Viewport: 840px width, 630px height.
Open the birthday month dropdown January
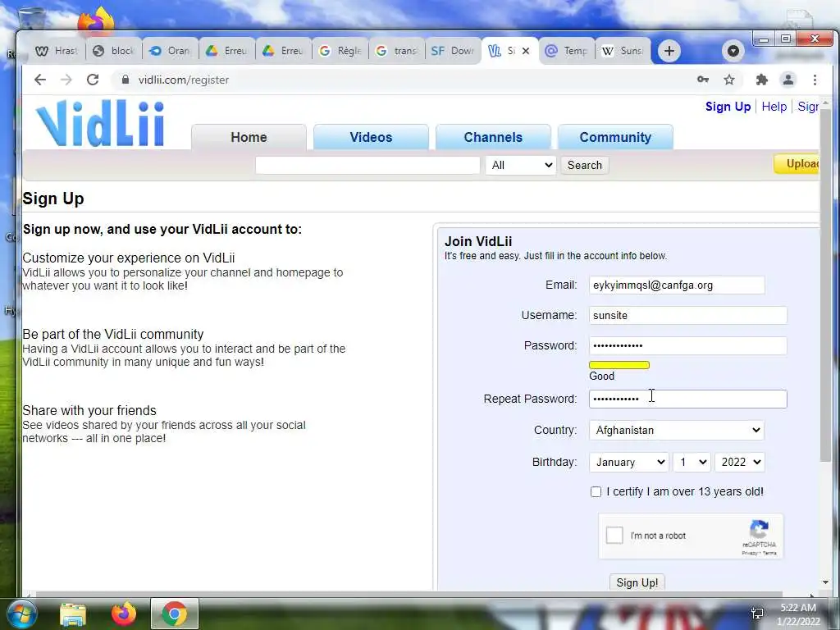(x=629, y=462)
